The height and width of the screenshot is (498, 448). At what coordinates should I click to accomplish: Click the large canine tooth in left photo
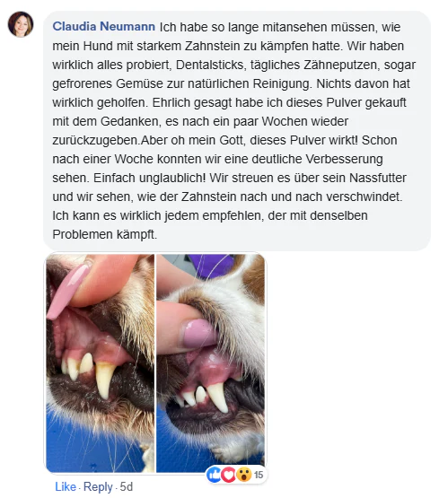pos(106,380)
